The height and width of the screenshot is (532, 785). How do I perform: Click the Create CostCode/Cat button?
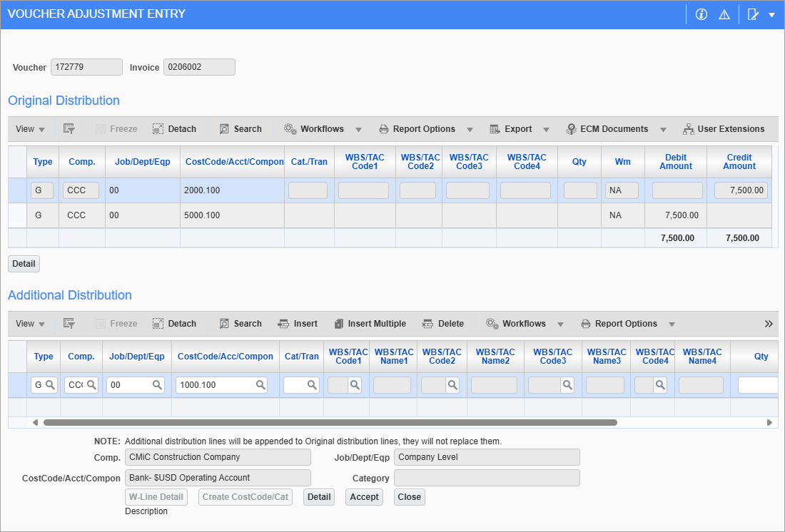tap(245, 497)
